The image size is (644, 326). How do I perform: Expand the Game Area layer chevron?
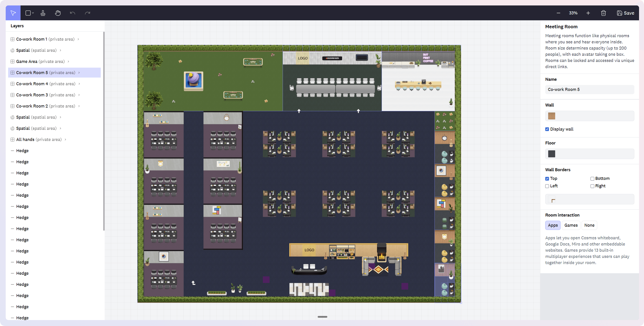point(68,61)
